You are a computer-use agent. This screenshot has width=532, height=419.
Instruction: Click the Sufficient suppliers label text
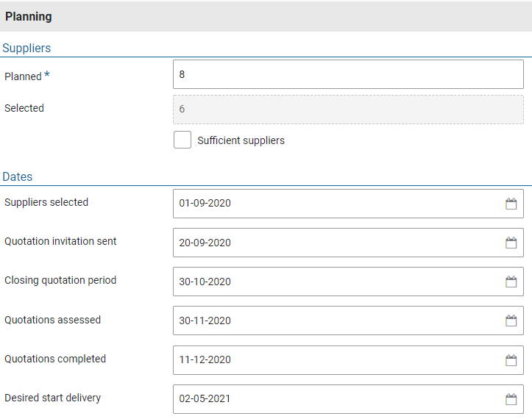pyautogui.click(x=241, y=140)
